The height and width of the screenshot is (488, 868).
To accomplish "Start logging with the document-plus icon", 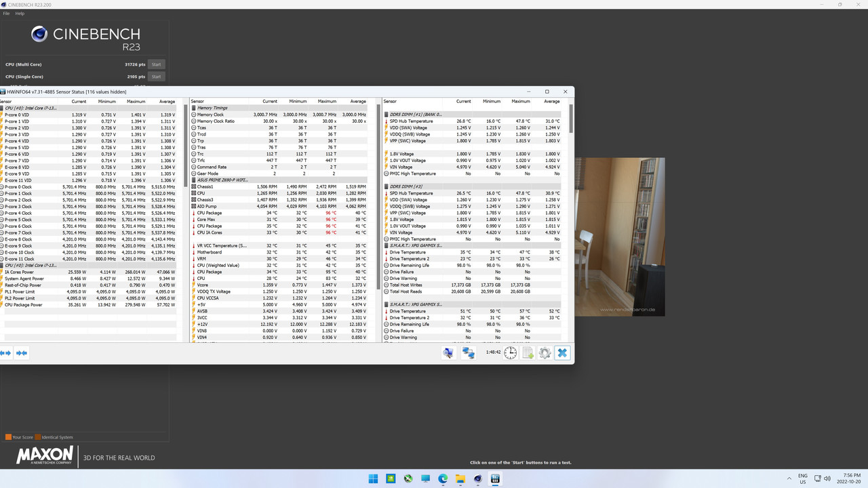I will (528, 352).
